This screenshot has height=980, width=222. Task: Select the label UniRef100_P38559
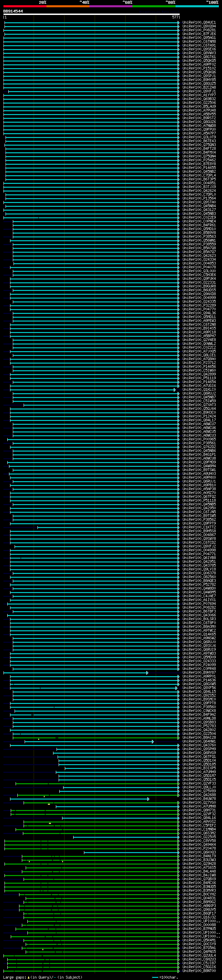[x=199, y=244]
